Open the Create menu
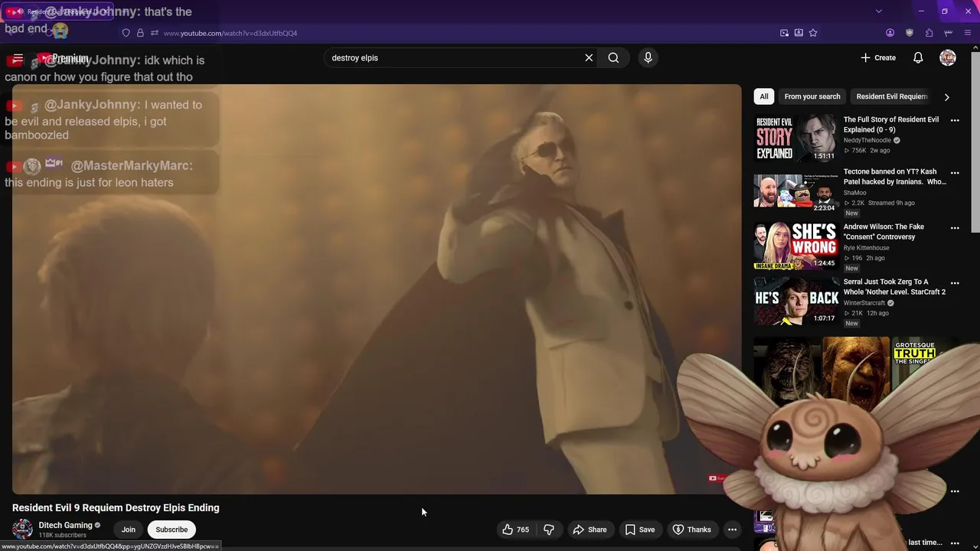This screenshot has height=551, width=980. [878, 57]
